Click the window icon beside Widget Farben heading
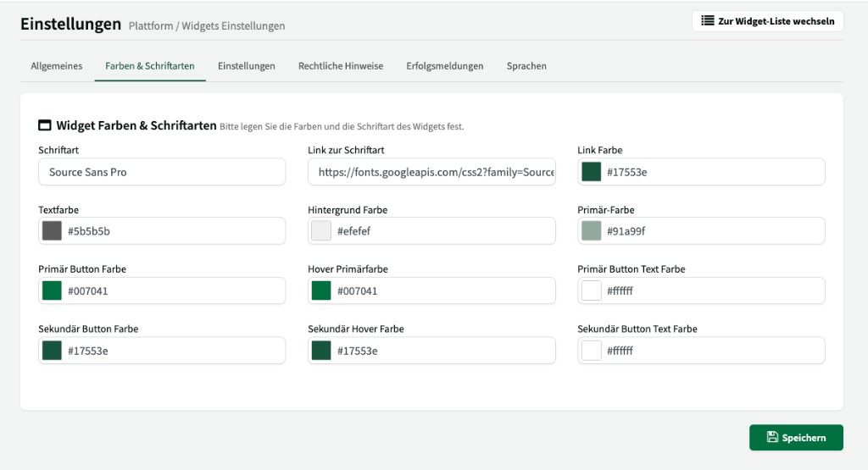Image resolution: width=868 pixels, height=470 pixels. point(45,125)
